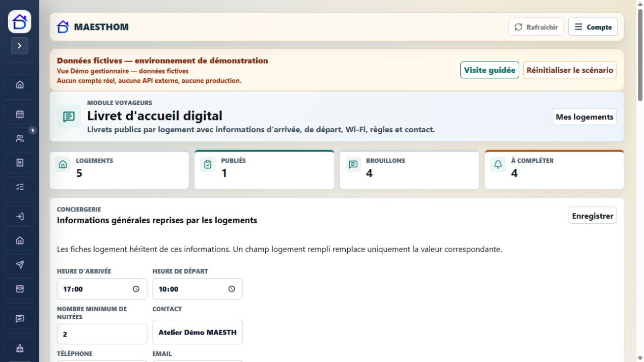Click the home icon on Logements card
This screenshot has height=362, width=644.
(x=63, y=165)
